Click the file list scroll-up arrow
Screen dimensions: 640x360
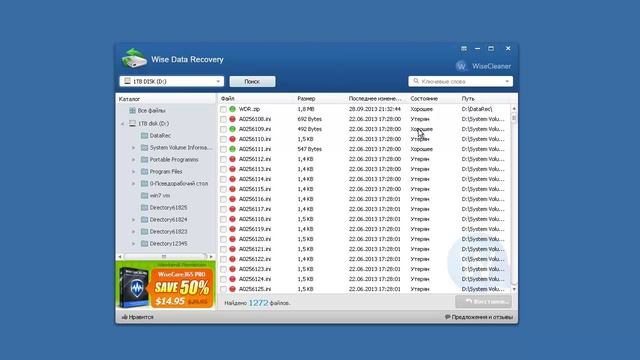coord(514,109)
